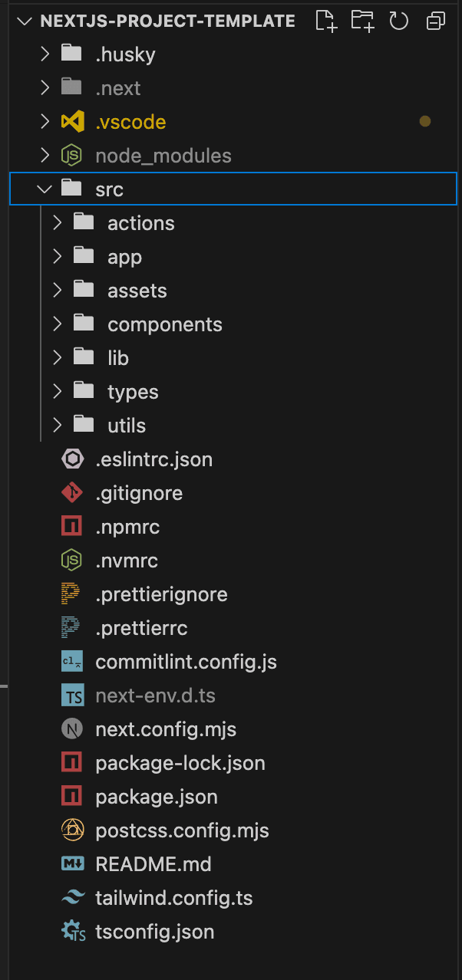Open .gitignore via its Git icon
Screen dimensions: 462x980
71,492
